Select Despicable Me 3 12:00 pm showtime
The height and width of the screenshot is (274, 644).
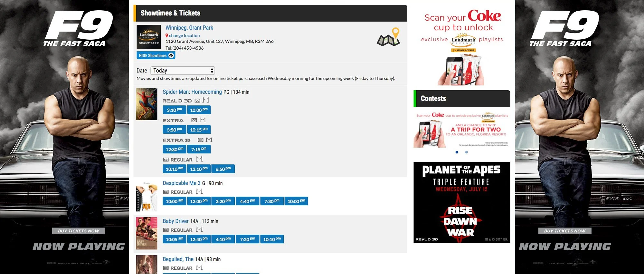click(199, 201)
